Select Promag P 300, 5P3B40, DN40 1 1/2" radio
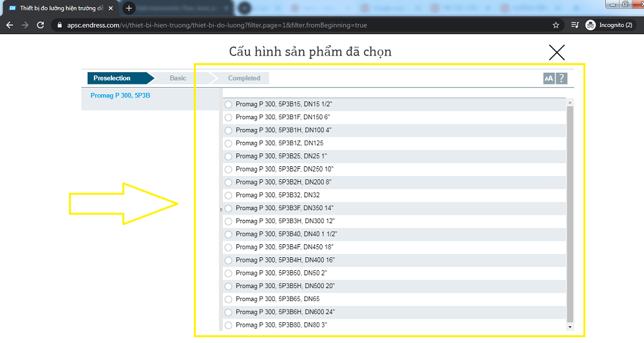 229,235
